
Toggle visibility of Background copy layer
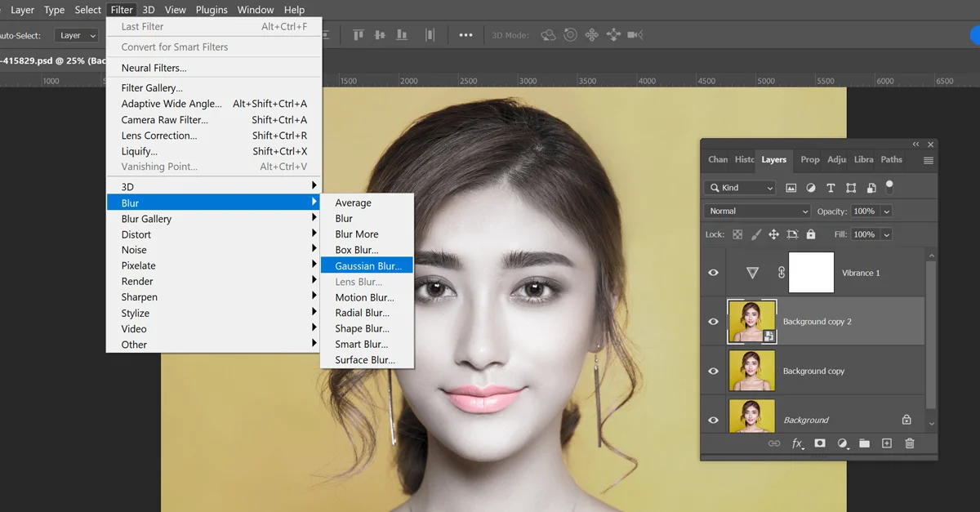pyautogui.click(x=713, y=371)
